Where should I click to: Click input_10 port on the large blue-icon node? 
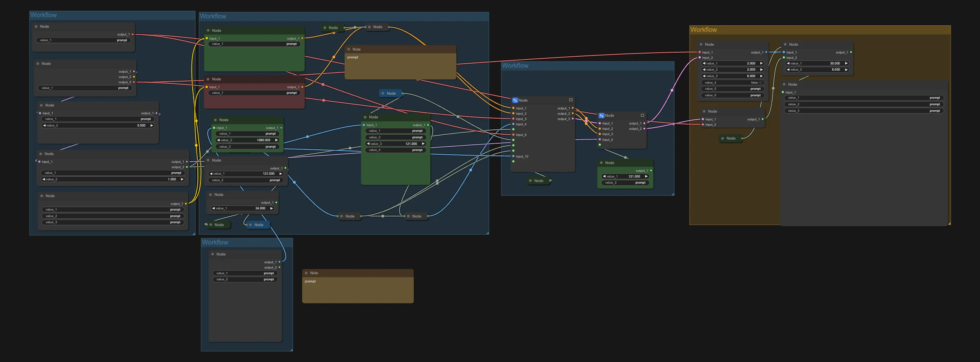[513, 156]
